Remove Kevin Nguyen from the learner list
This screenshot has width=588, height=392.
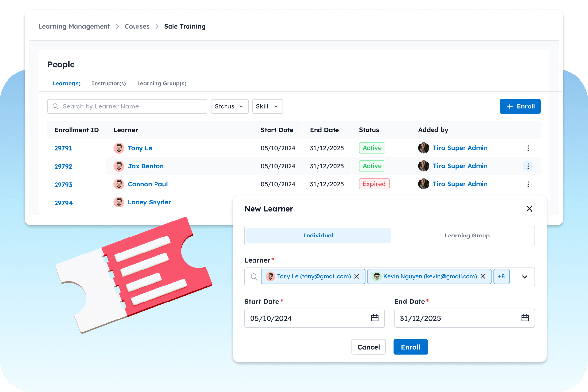[483, 276]
